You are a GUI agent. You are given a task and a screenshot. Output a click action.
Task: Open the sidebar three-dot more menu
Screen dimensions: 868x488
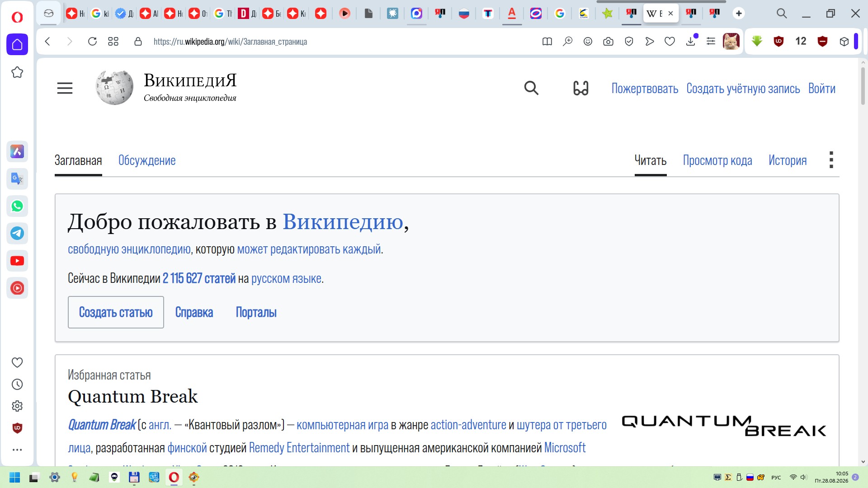(x=17, y=450)
